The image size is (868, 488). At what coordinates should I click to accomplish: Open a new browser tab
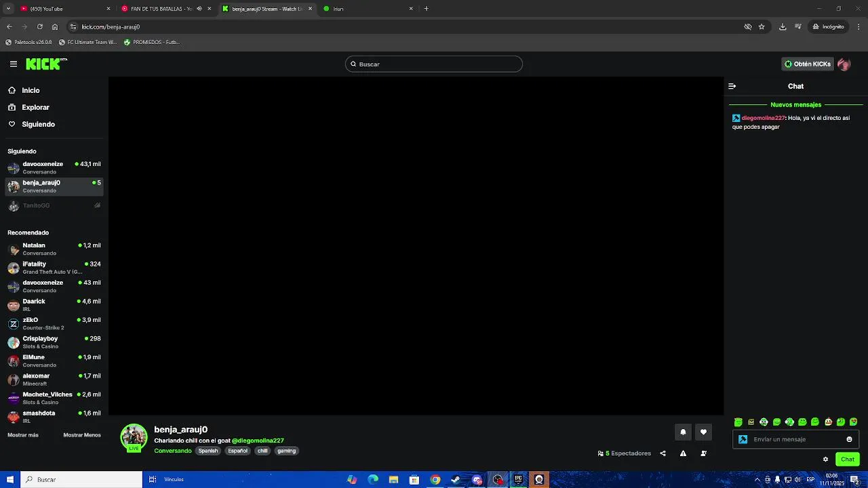(x=426, y=9)
